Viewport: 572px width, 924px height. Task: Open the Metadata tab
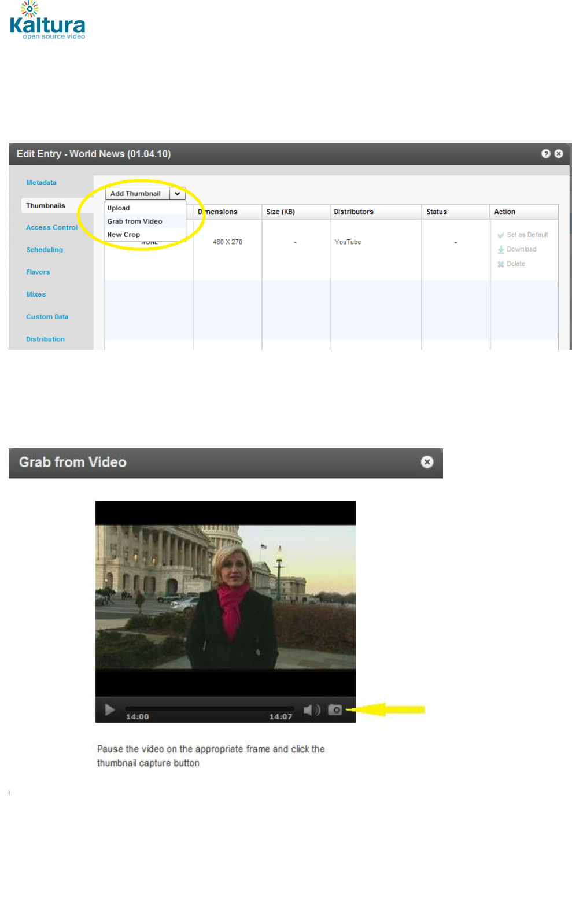pos(41,183)
